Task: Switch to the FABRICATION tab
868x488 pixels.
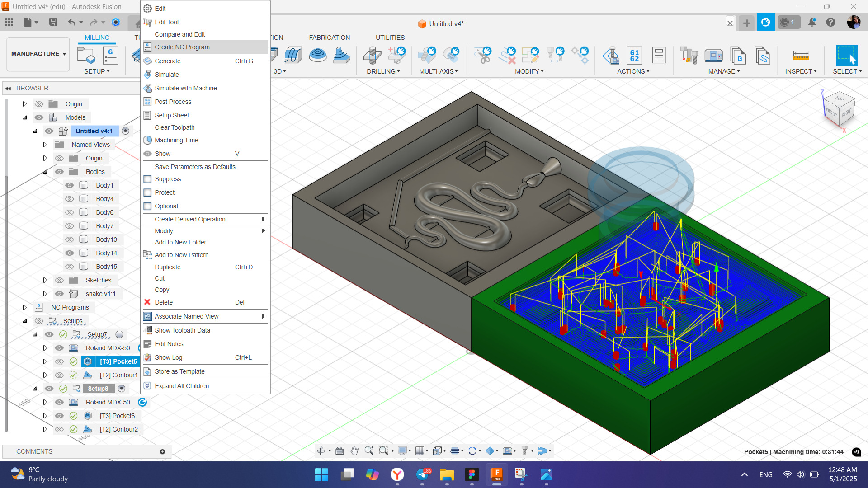Action: pyautogui.click(x=329, y=38)
